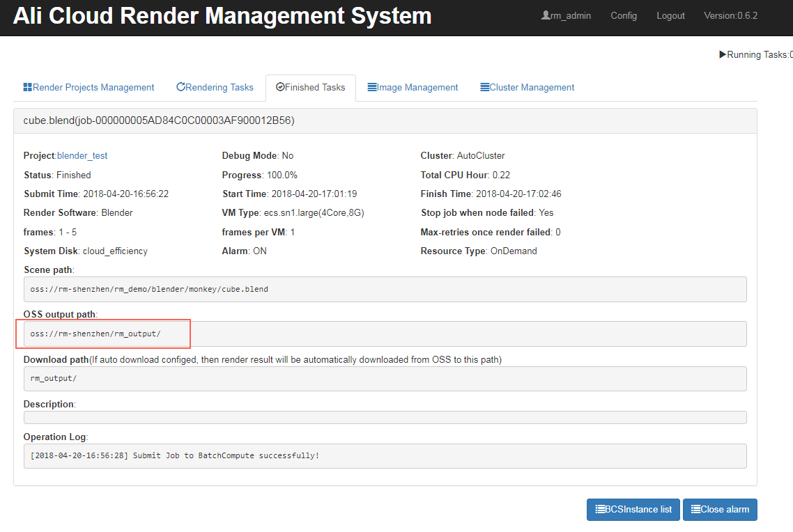Click the Cluster AutoCluster value

point(481,155)
